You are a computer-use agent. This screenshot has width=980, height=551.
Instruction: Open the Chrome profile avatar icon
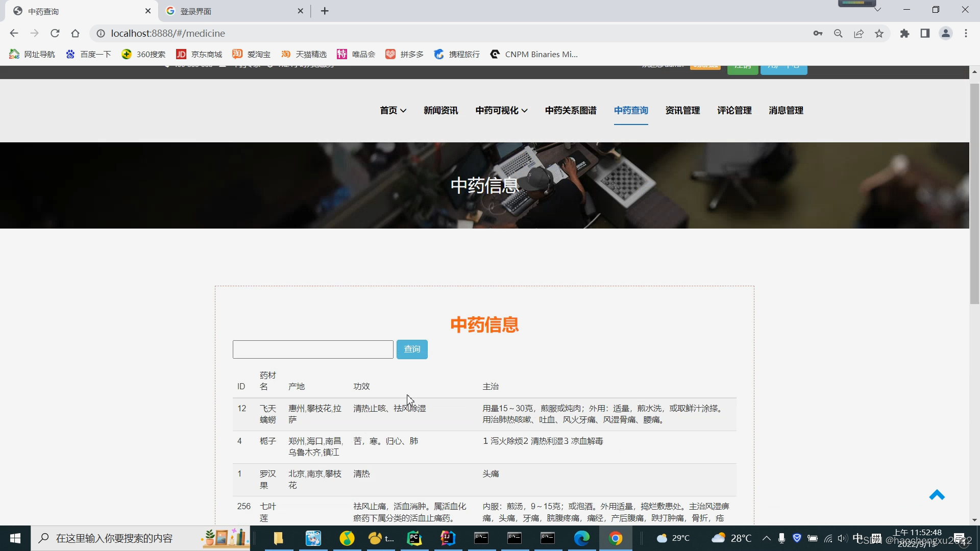pos(946,33)
